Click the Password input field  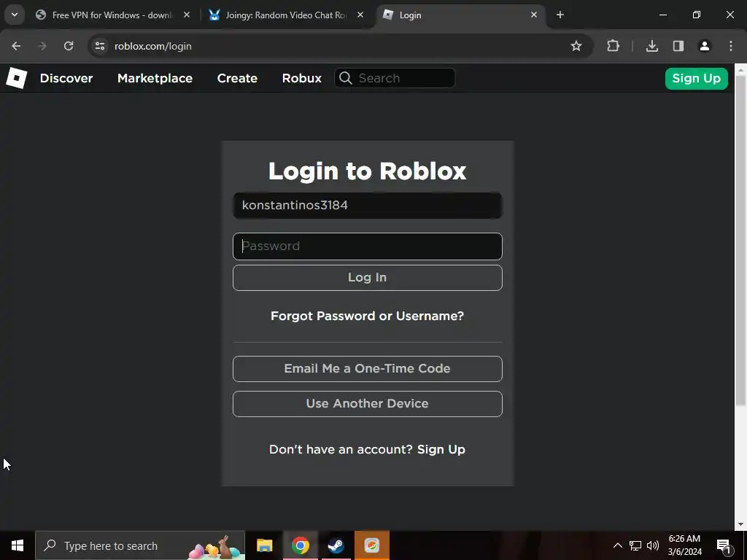pos(368,246)
